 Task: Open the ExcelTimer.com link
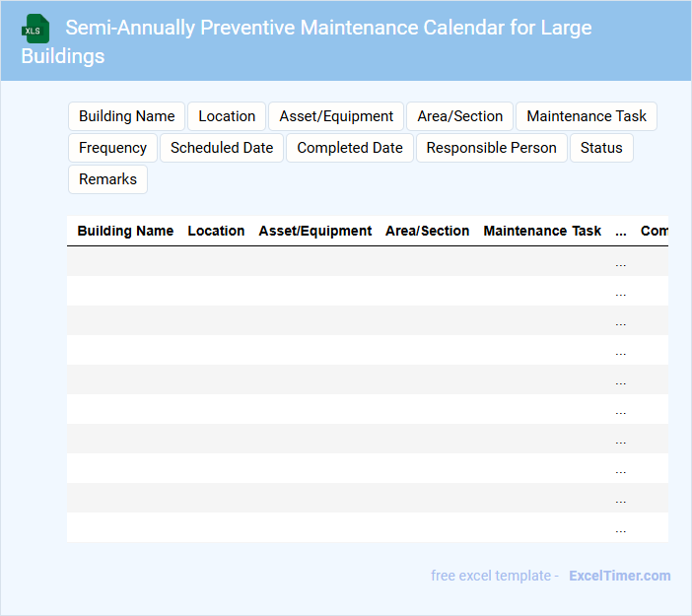[x=619, y=576]
